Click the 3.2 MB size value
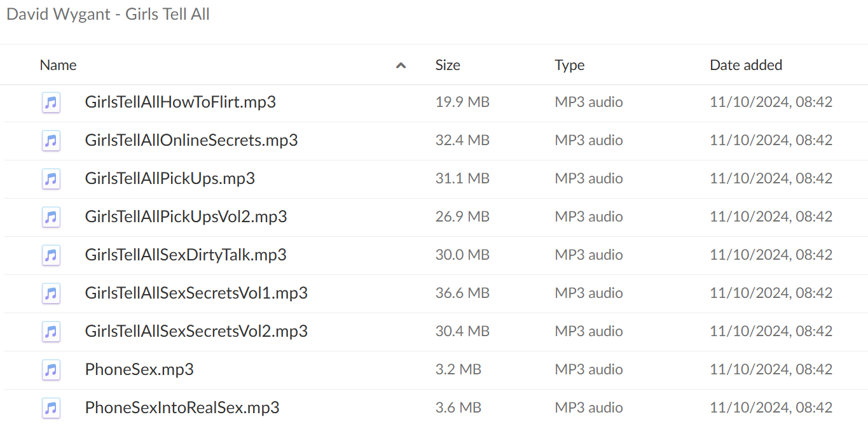Image resolution: width=868 pixels, height=424 pixels. (458, 369)
